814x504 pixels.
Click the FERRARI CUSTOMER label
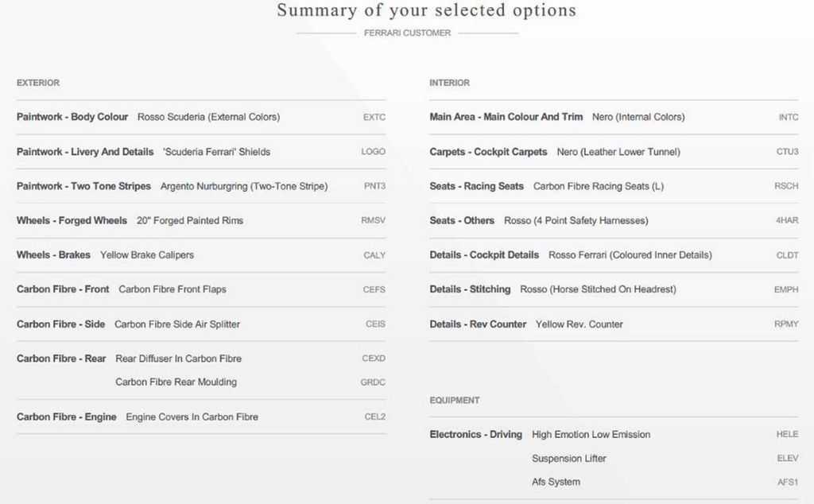pos(407,33)
